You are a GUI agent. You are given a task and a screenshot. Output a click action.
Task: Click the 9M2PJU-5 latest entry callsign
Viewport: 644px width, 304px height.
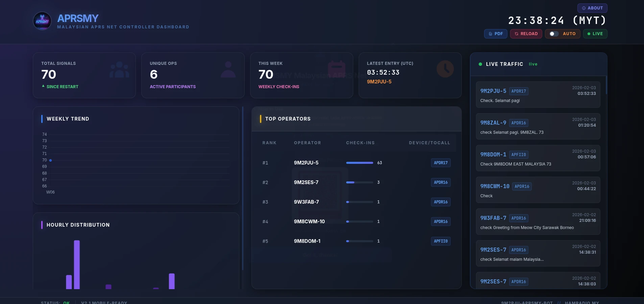379,82
